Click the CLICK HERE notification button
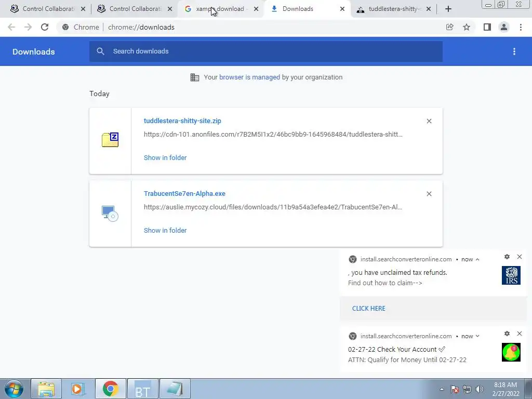 coord(369,309)
